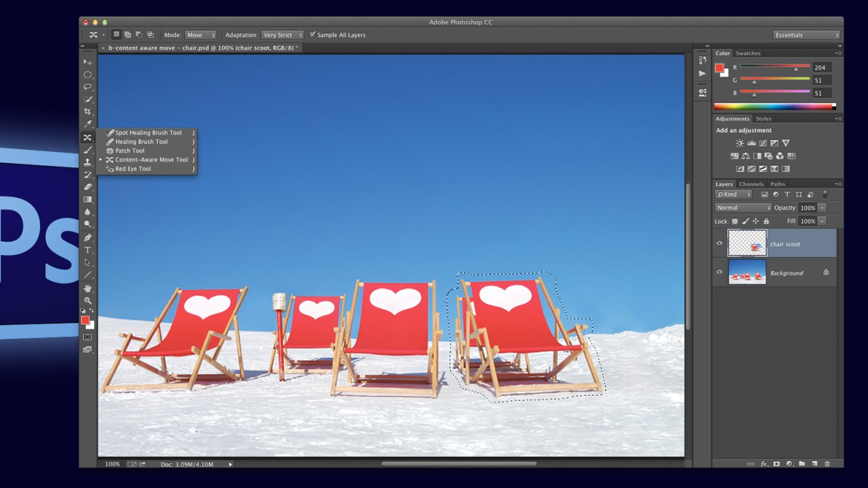Viewport: 868px width, 488px height.
Task: Toggle visibility of the chair scoot layer
Action: (720, 243)
